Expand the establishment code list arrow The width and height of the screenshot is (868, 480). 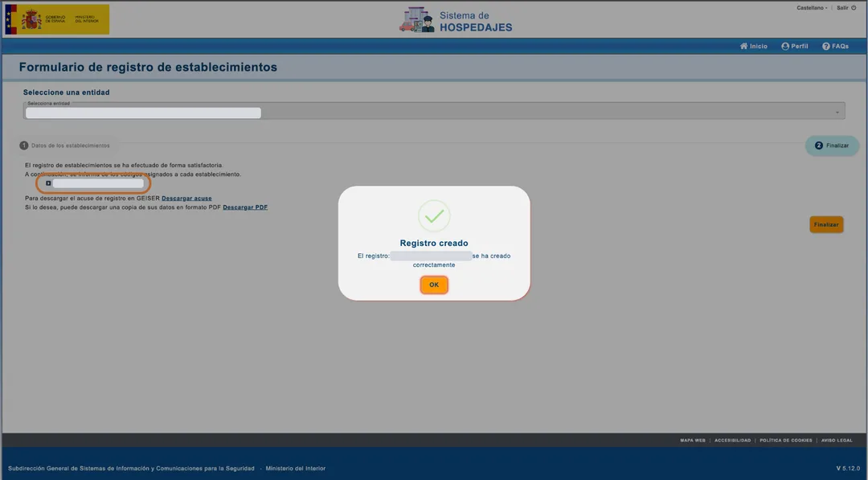click(x=48, y=183)
